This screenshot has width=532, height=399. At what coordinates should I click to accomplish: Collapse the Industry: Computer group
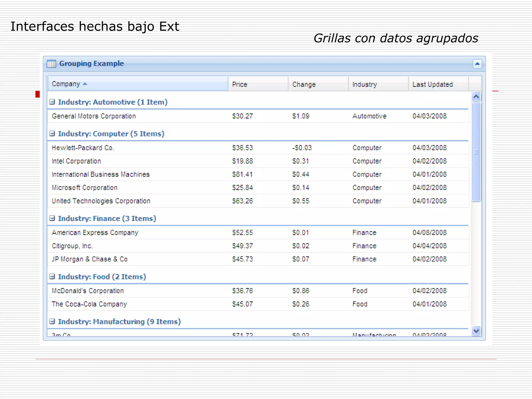(x=52, y=134)
